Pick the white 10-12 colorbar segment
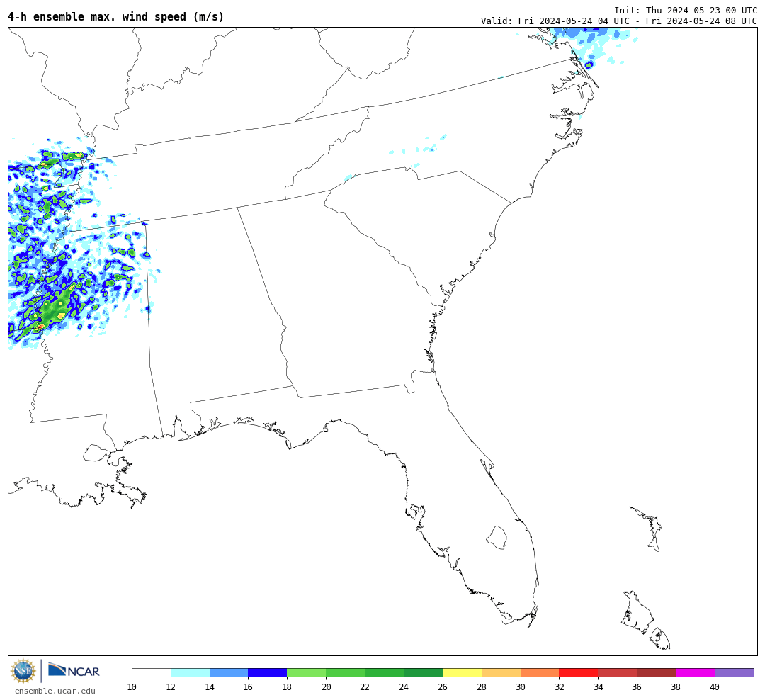The image size is (765, 700). pyautogui.click(x=152, y=673)
